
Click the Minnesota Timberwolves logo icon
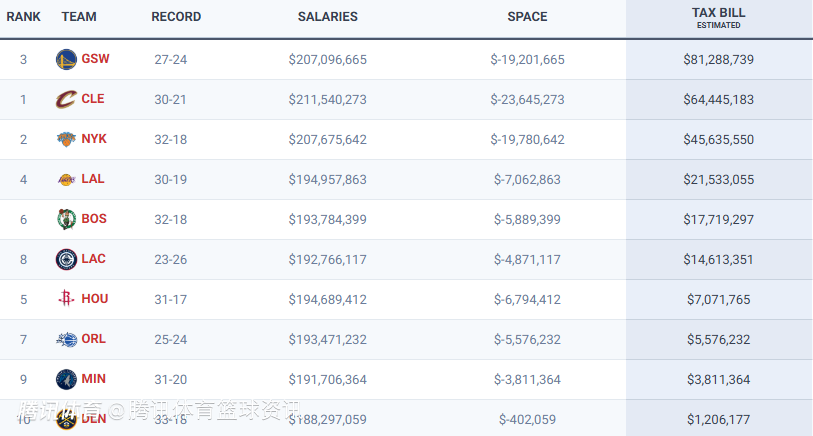tap(66, 379)
